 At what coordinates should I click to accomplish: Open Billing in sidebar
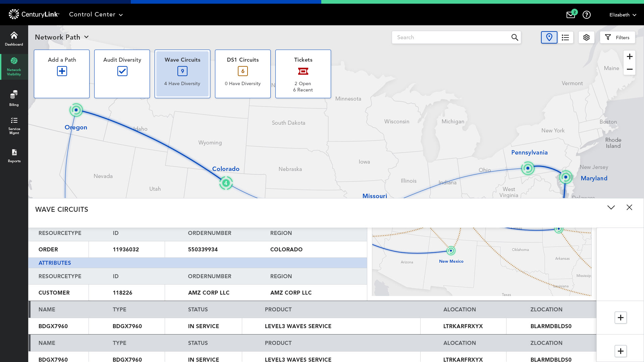(x=14, y=98)
